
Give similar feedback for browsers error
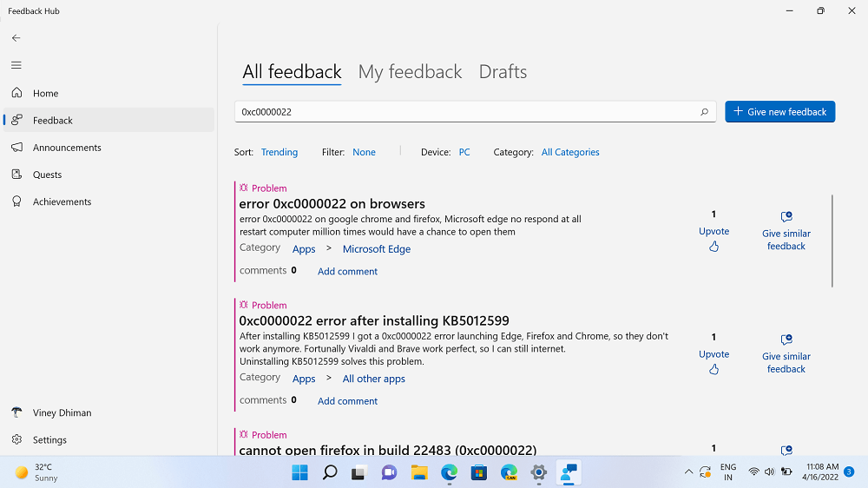pos(786,232)
